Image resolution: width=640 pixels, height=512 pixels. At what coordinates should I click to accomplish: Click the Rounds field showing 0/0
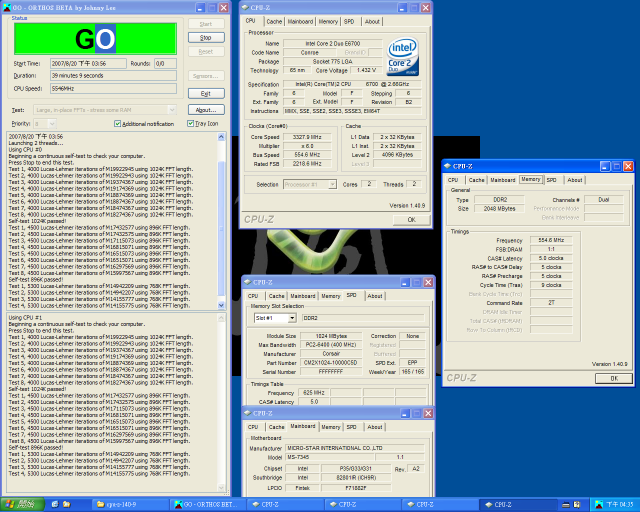165,64
